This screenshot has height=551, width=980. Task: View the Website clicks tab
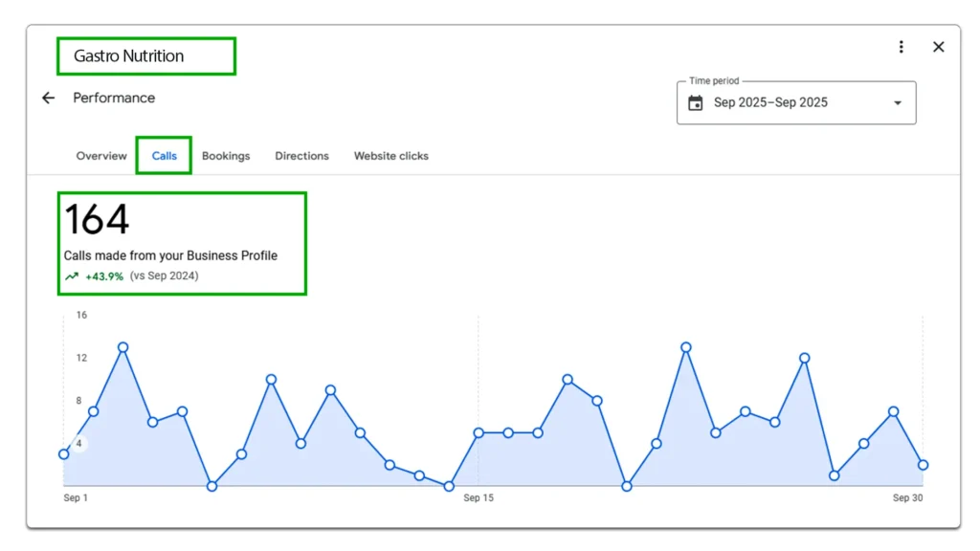click(x=391, y=156)
